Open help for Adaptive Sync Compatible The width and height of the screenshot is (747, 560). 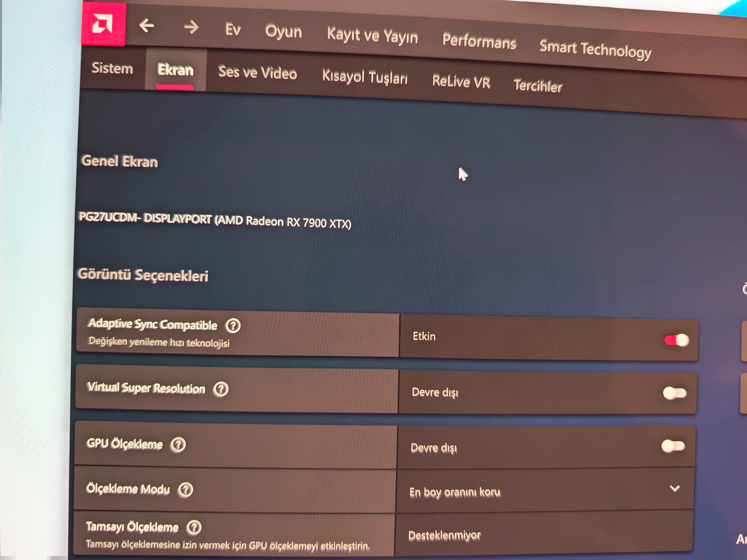click(x=233, y=325)
